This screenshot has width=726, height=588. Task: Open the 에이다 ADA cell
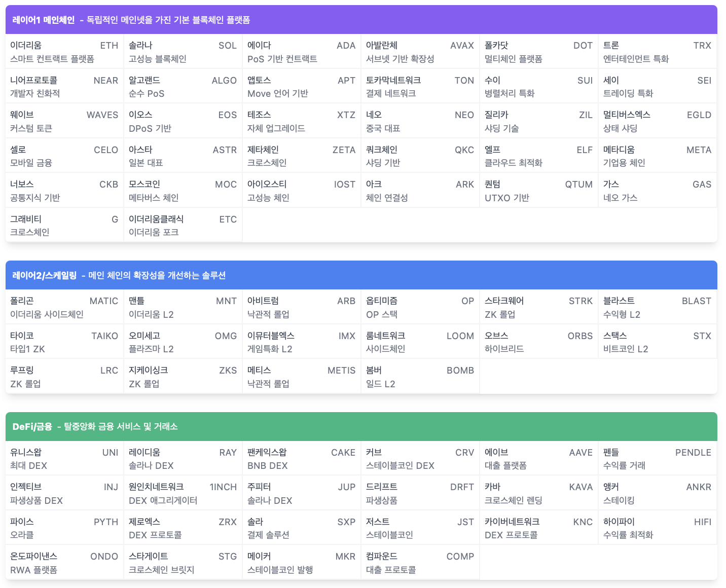tap(302, 52)
